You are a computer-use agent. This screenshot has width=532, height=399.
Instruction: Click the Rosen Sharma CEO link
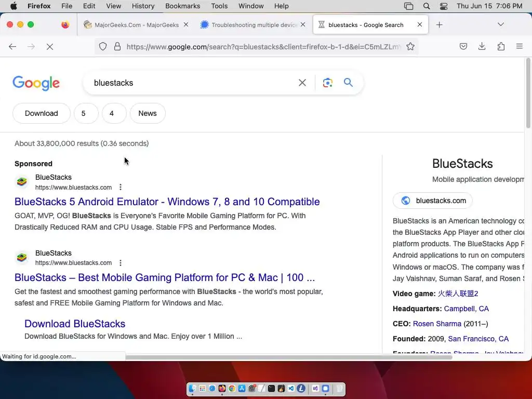(437, 324)
